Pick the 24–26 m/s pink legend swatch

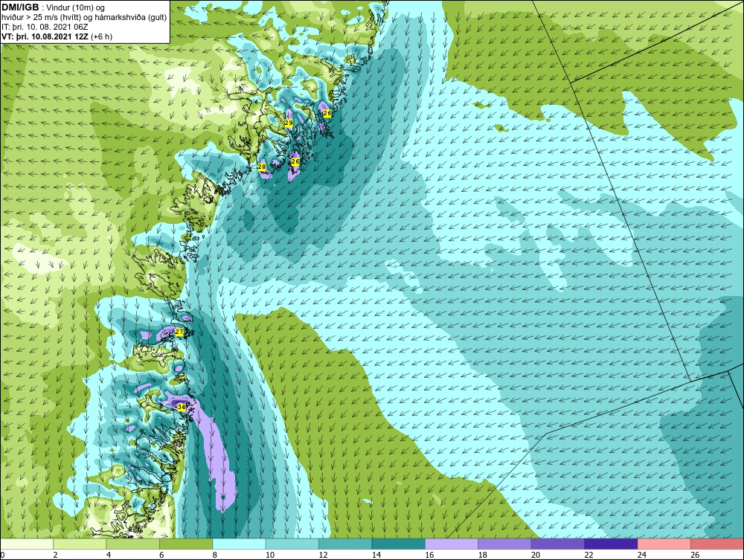664,544
